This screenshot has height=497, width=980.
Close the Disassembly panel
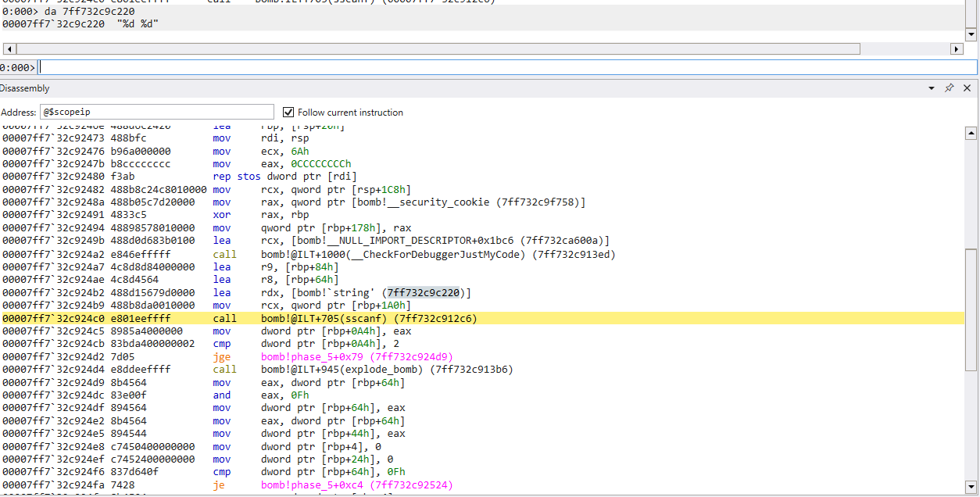click(967, 88)
